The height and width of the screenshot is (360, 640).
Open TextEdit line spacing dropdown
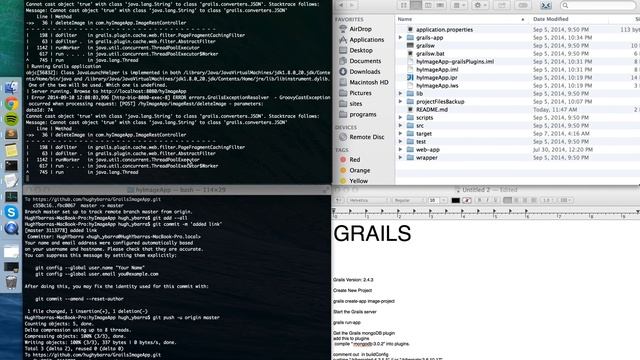tap(547, 200)
